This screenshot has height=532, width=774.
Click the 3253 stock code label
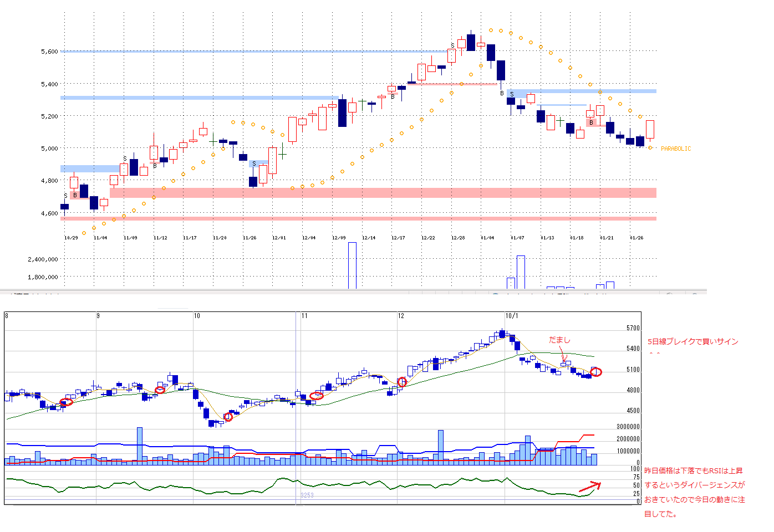tap(307, 495)
